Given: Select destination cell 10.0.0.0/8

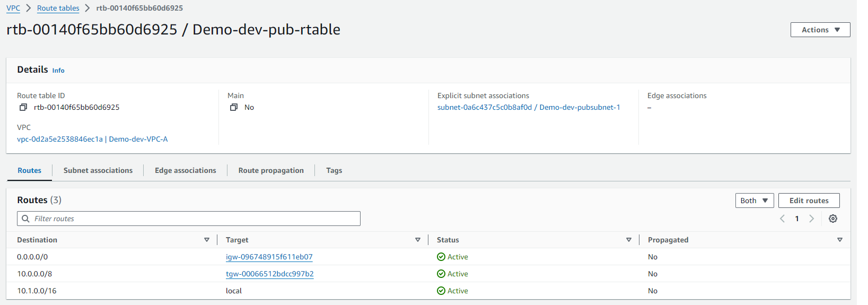Looking at the screenshot, I should (34, 274).
